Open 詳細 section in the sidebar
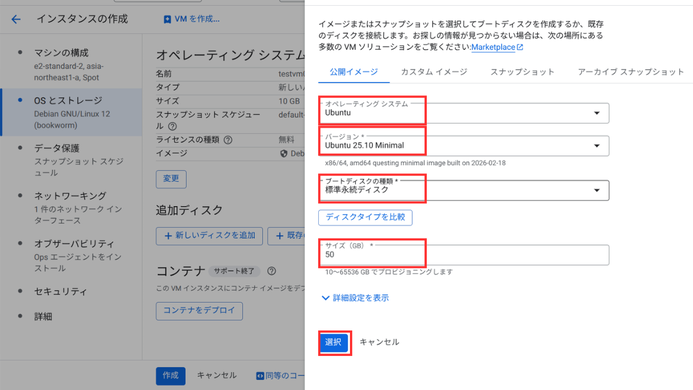Screen dimensions: 693x390 pos(43,317)
